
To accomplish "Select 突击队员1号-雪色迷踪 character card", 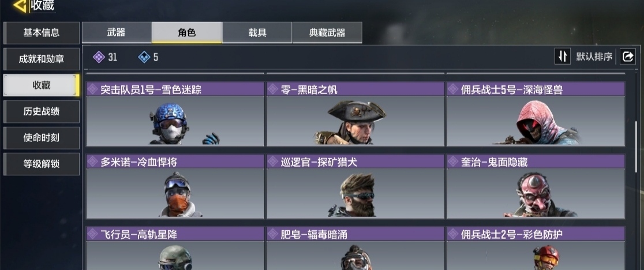I will click(175, 114).
